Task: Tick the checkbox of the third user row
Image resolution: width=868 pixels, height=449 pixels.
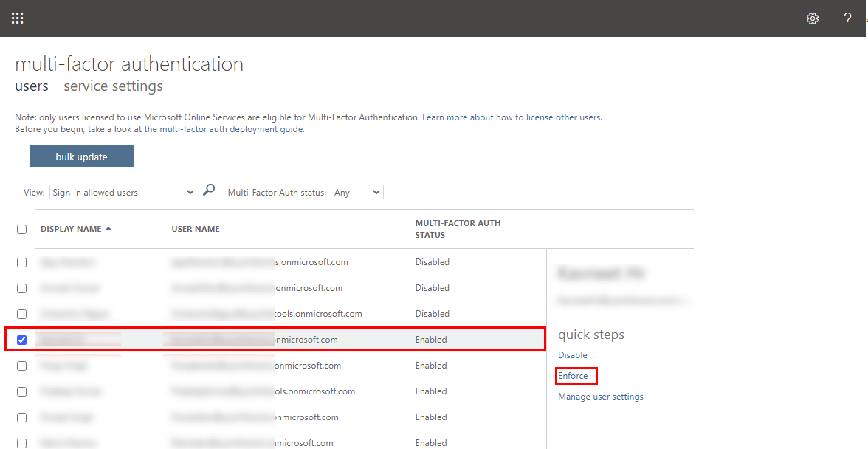Action: coord(21,314)
